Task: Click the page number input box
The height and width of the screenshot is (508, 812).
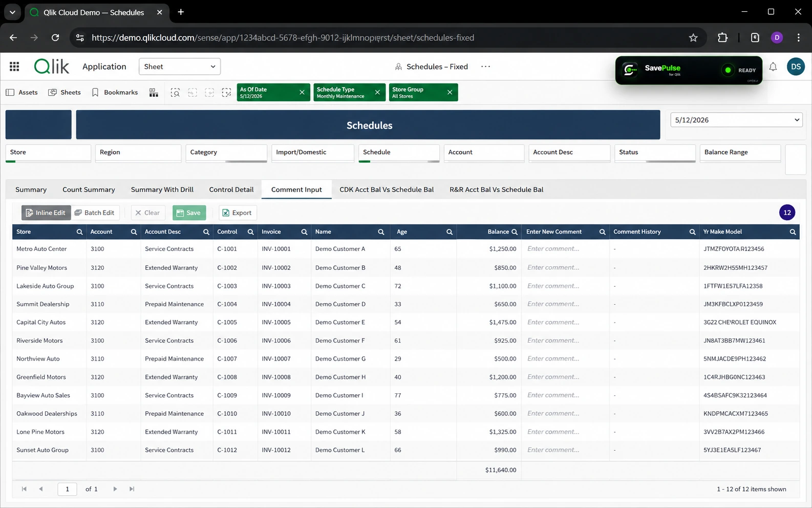Action: 67,489
